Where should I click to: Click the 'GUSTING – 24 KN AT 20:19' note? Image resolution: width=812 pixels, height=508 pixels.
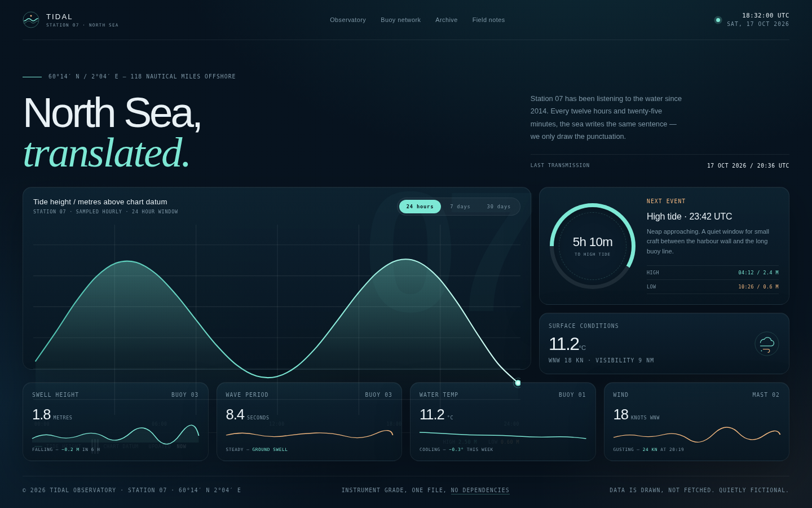pos(648,450)
